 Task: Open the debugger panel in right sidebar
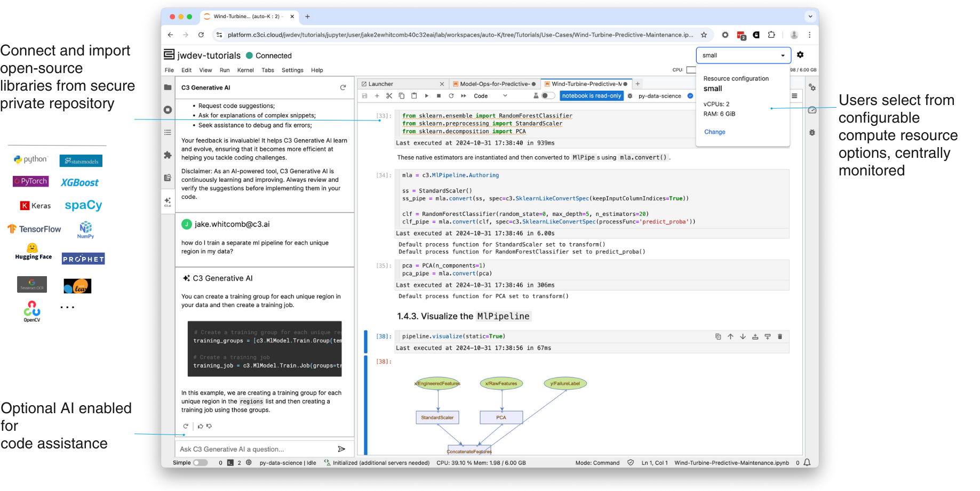point(812,132)
